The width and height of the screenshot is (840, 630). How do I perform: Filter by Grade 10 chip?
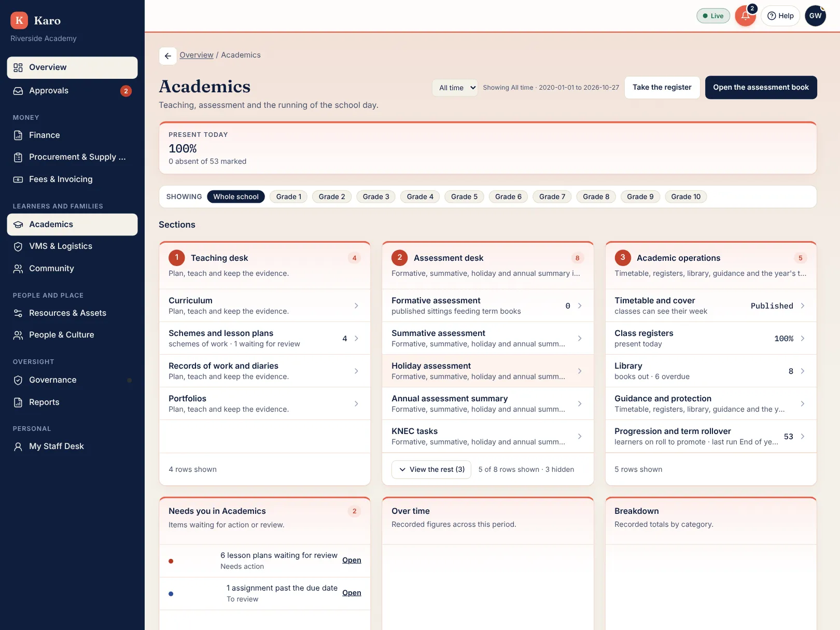[x=686, y=197]
